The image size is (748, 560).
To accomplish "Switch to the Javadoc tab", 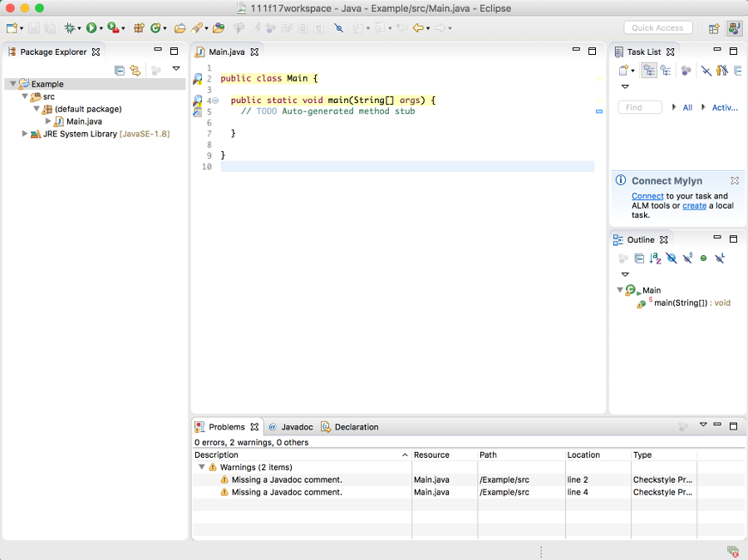I will (298, 426).
